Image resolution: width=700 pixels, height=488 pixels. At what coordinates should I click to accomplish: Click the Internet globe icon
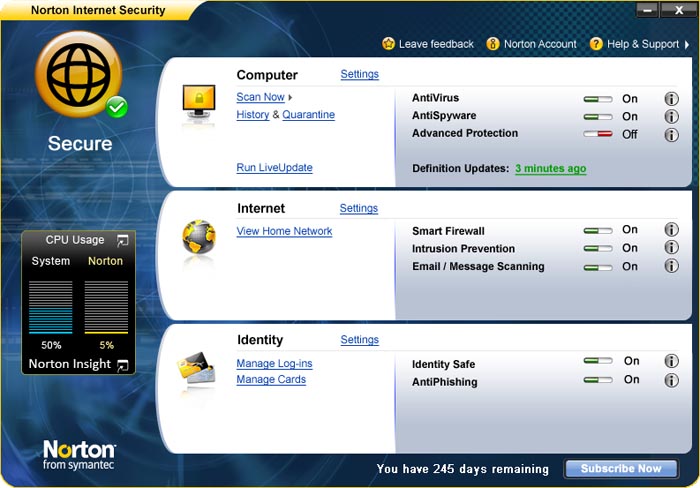click(x=198, y=238)
